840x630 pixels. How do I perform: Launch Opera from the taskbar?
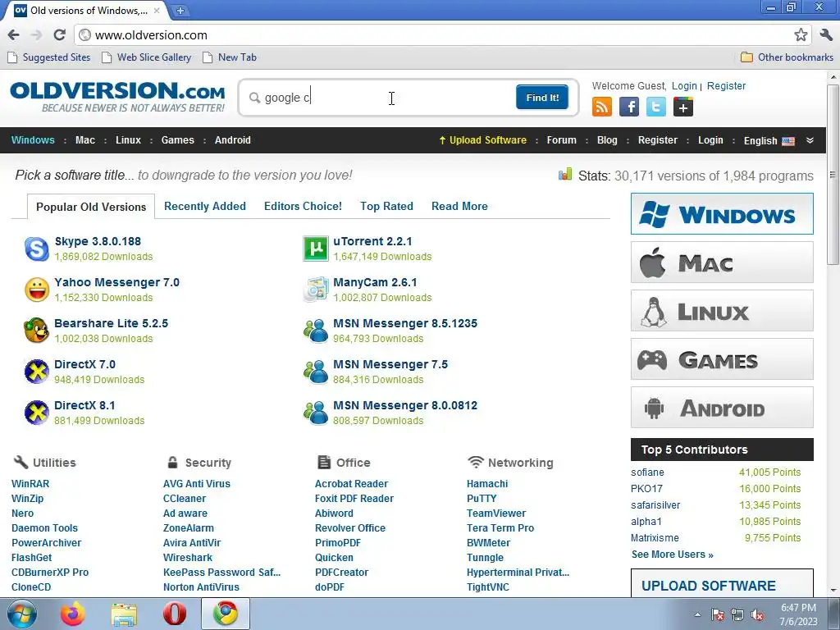(x=175, y=614)
